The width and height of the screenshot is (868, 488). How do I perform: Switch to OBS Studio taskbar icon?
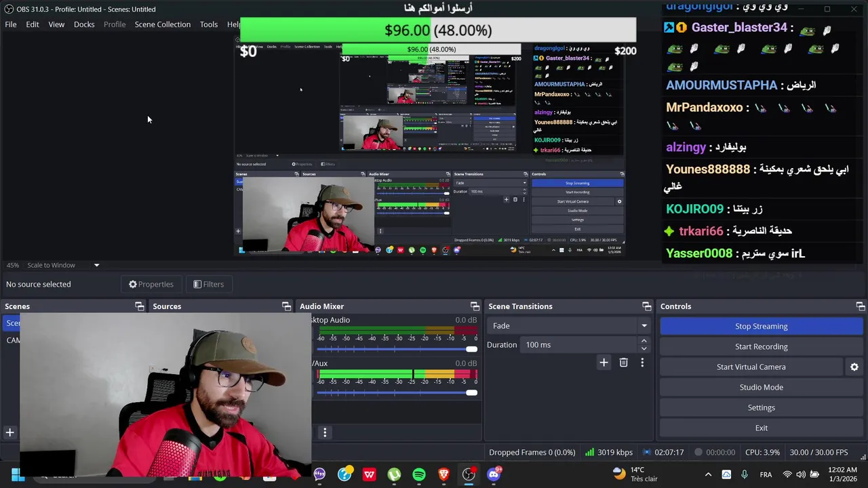tap(469, 474)
